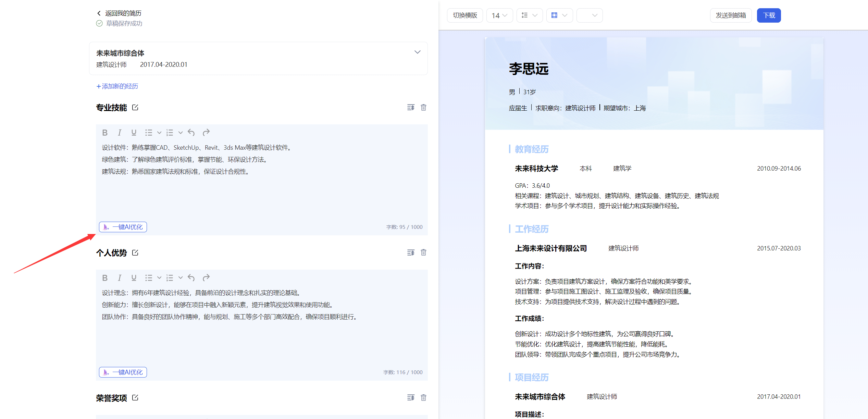The height and width of the screenshot is (419, 868).
Task: Click 添加新的经历 link
Action: (117, 86)
